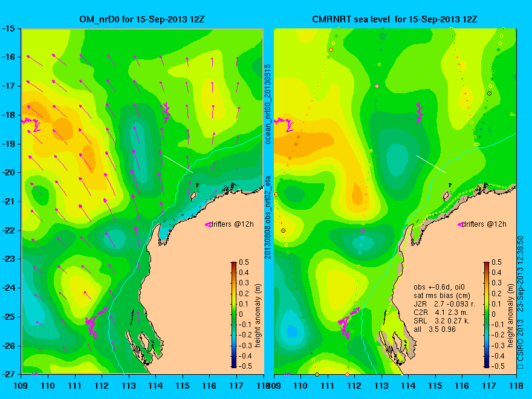Click the 'OM_nrD0 for 15-Sep-2013 12Z' title

click(x=142, y=19)
